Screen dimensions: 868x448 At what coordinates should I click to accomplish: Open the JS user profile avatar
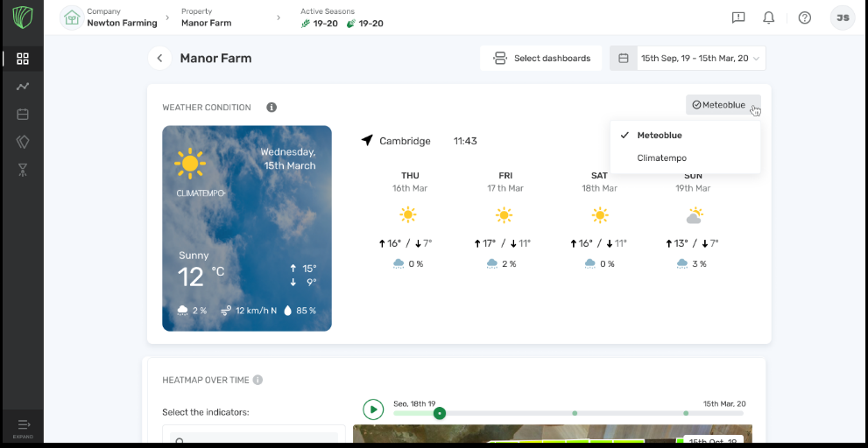[842, 17]
